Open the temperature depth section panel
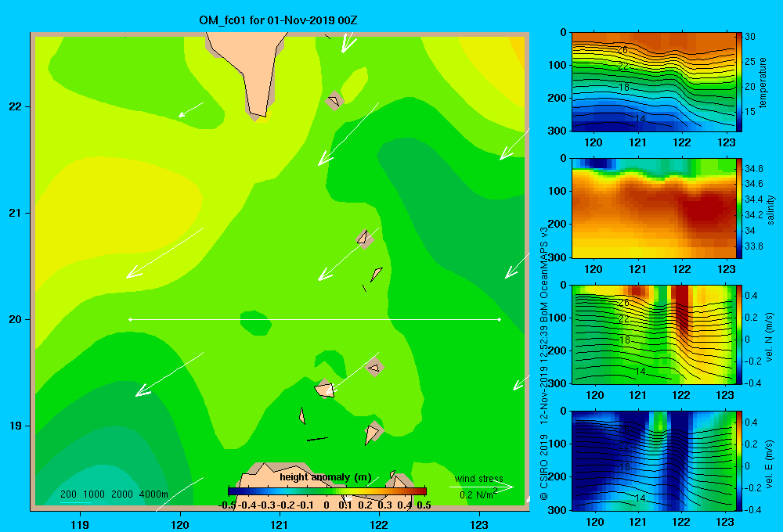The width and height of the screenshot is (783, 532). [x=654, y=82]
